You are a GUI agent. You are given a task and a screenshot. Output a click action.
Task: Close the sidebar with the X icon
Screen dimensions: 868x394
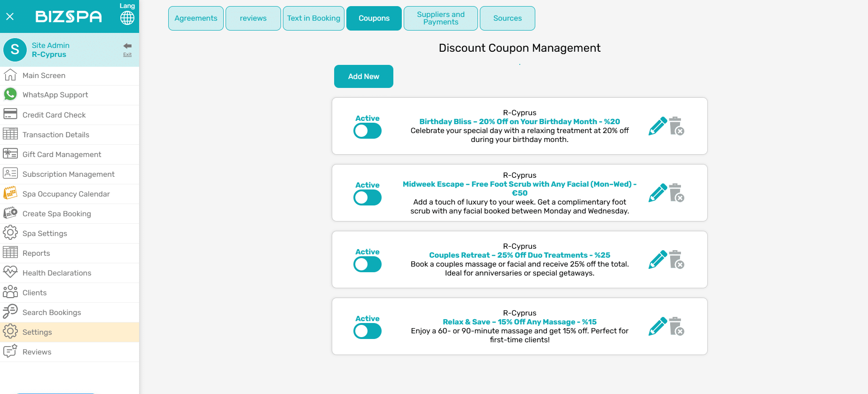click(x=10, y=17)
